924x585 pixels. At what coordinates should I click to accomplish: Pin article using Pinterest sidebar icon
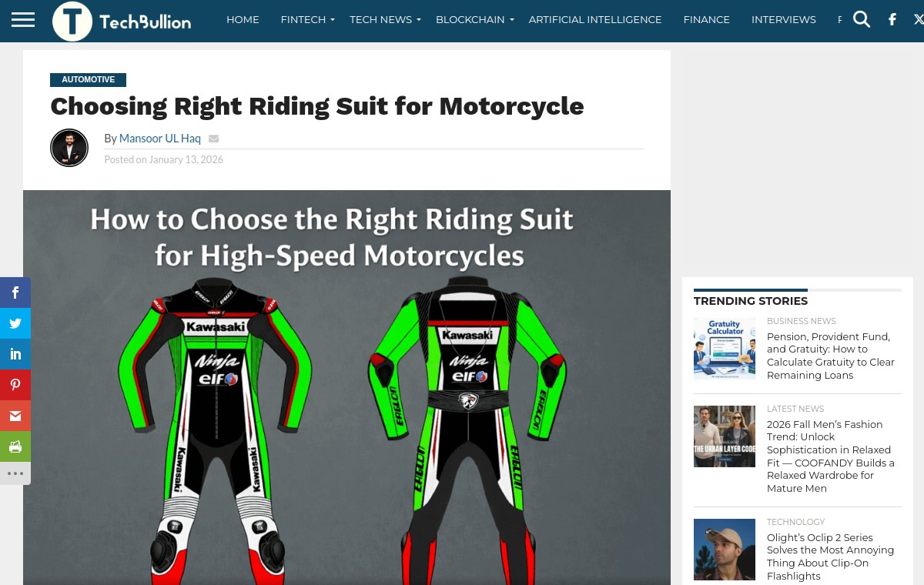pyautogui.click(x=15, y=385)
